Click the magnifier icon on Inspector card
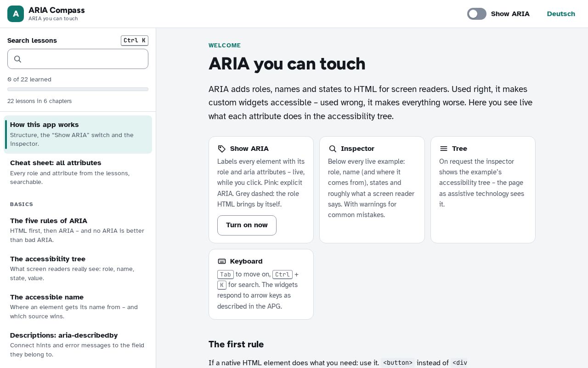 [333, 149]
